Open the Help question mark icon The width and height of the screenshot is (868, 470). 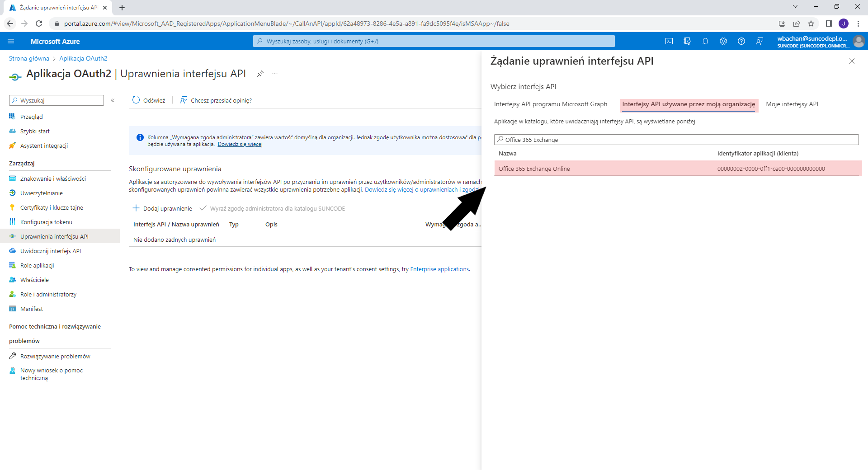coord(741,41)
